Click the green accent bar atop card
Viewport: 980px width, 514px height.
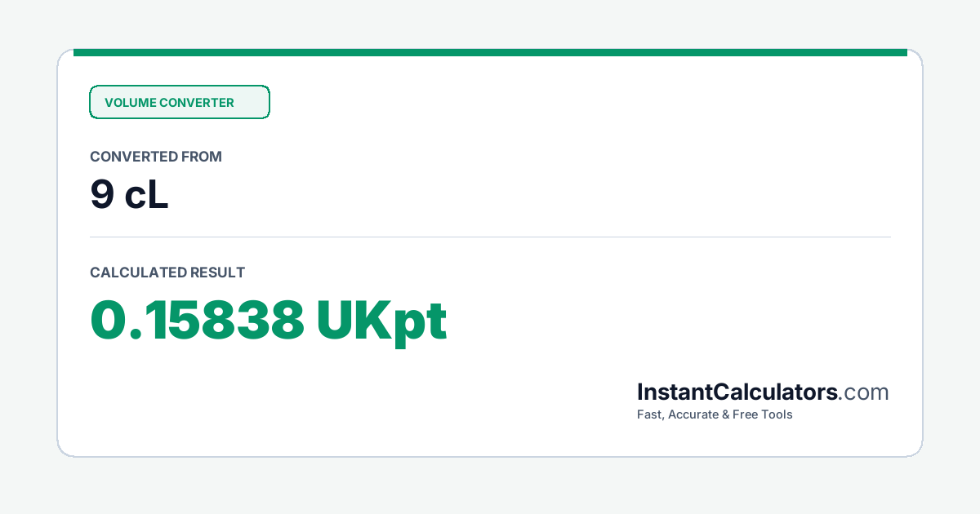coord(490,52)
